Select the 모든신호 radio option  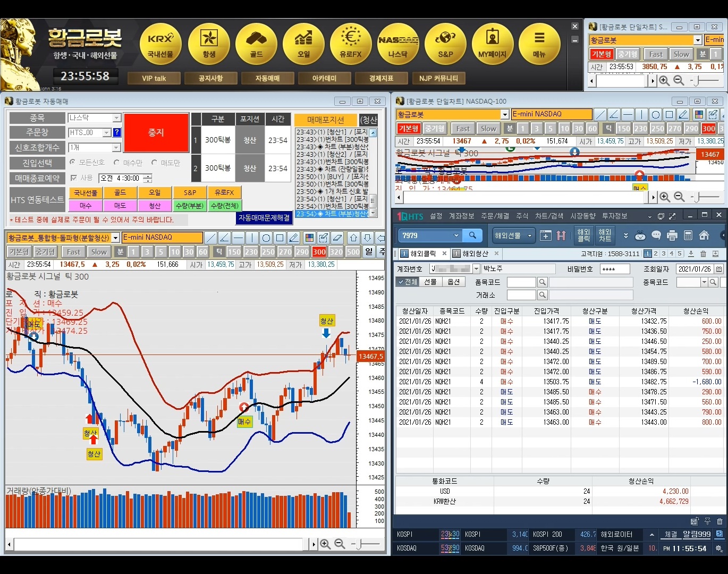pos(87,162)
